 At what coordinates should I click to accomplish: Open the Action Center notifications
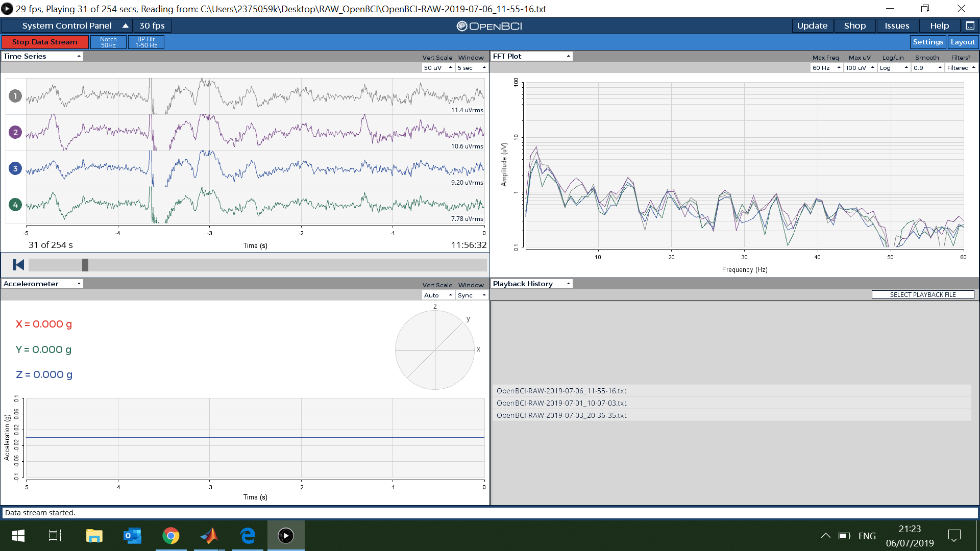pos(954,536)
